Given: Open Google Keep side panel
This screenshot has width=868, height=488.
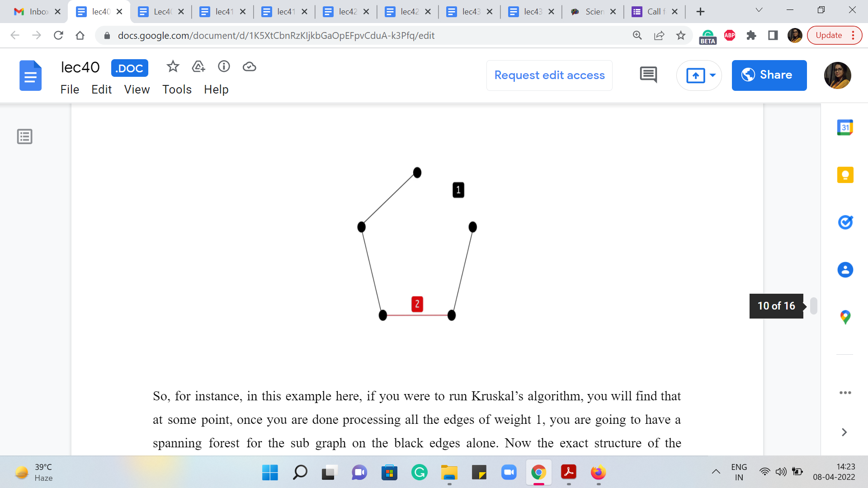Looking at the screenshot, I should [x=845, y=175].
